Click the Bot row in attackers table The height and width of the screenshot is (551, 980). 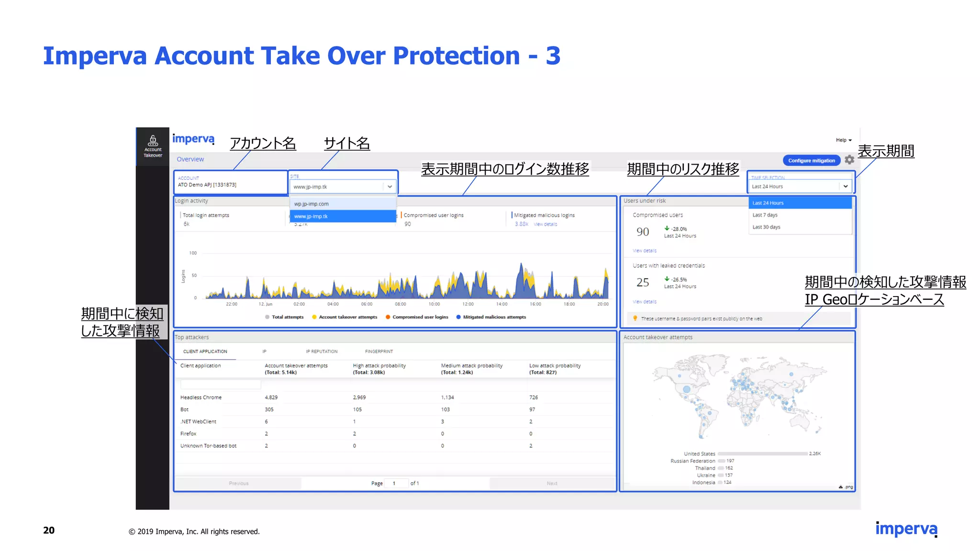(x=395, y=409)
